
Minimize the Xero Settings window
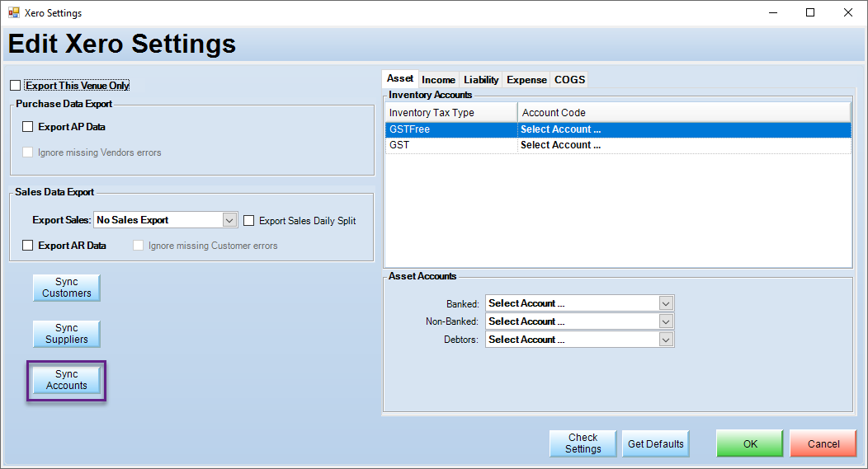point(773,12)
